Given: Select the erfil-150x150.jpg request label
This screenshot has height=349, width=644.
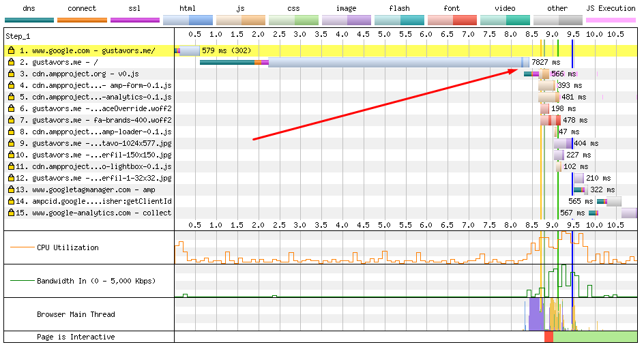Looking at the screenshot, I should click(x=102, y=155).
